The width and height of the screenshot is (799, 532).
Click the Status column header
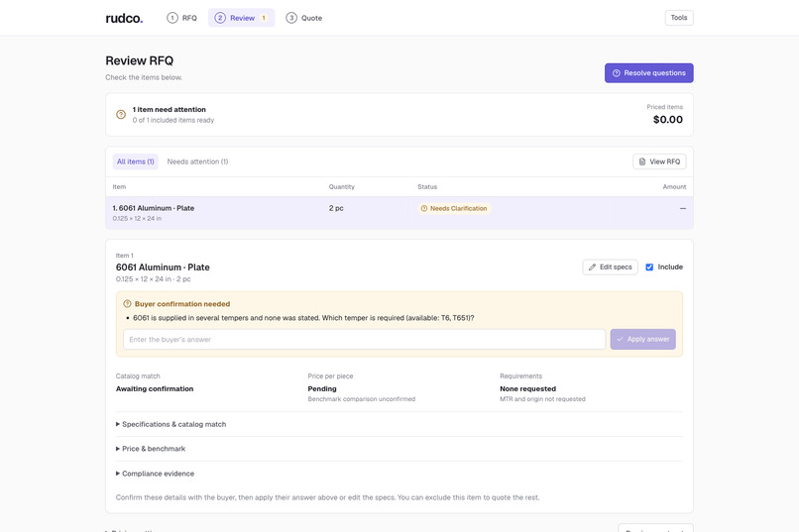tap(427, 187)
